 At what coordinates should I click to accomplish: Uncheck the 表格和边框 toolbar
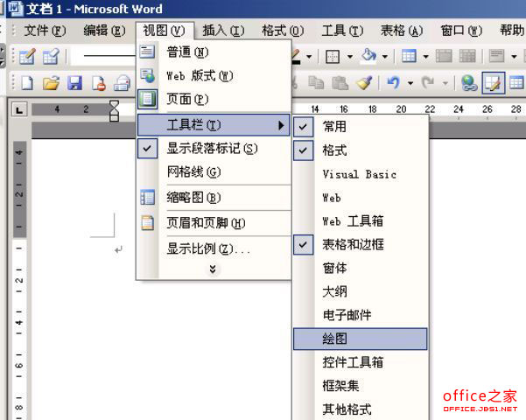tap(361, 244)
